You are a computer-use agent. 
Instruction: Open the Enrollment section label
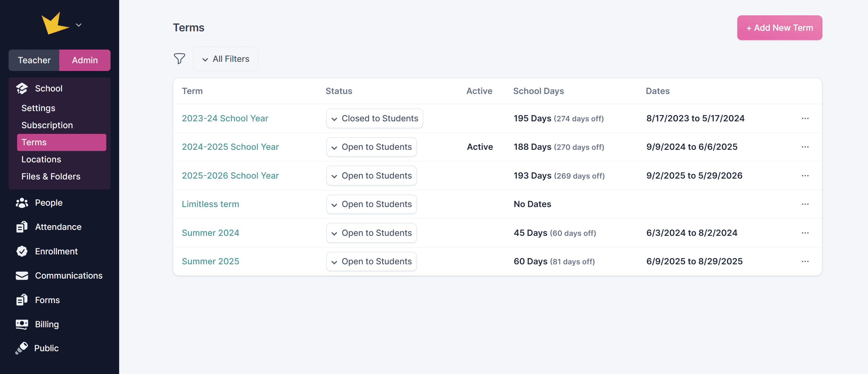point(56,251)
